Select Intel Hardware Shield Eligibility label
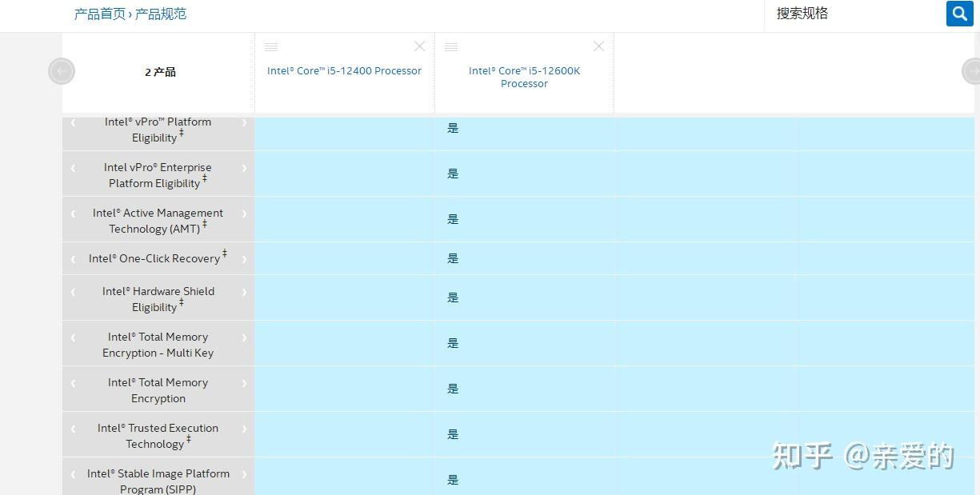 click(x=158, y=299)
